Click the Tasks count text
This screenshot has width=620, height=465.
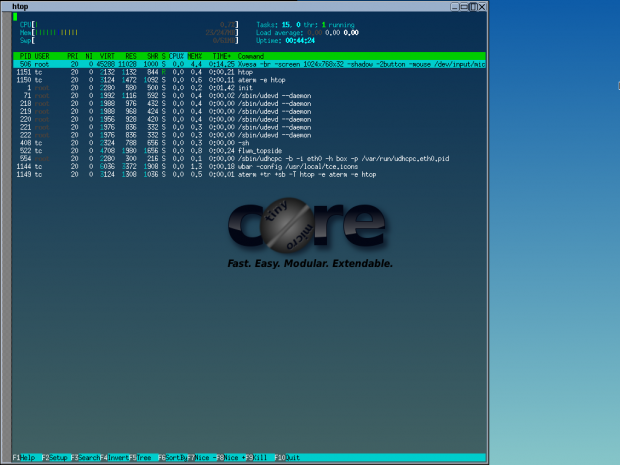pos(305,25)
